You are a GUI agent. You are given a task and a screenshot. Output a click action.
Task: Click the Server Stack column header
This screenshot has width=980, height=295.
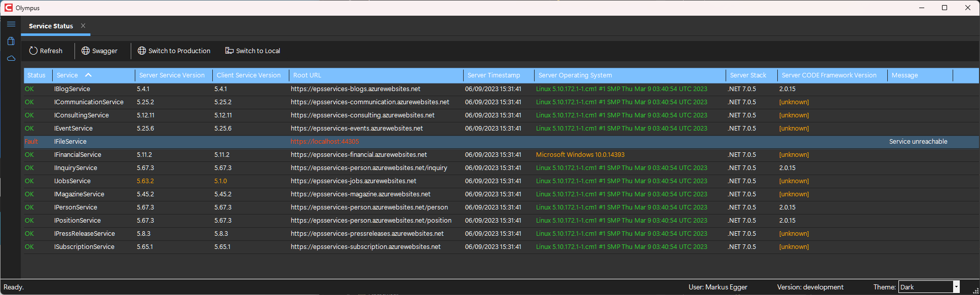pyautogui.click(x=748, y=75)
